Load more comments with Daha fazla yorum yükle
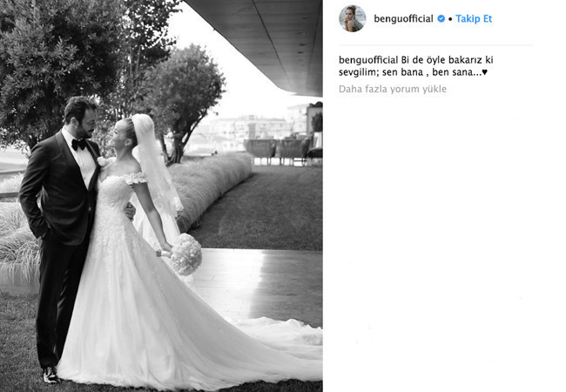 (393, 89)
